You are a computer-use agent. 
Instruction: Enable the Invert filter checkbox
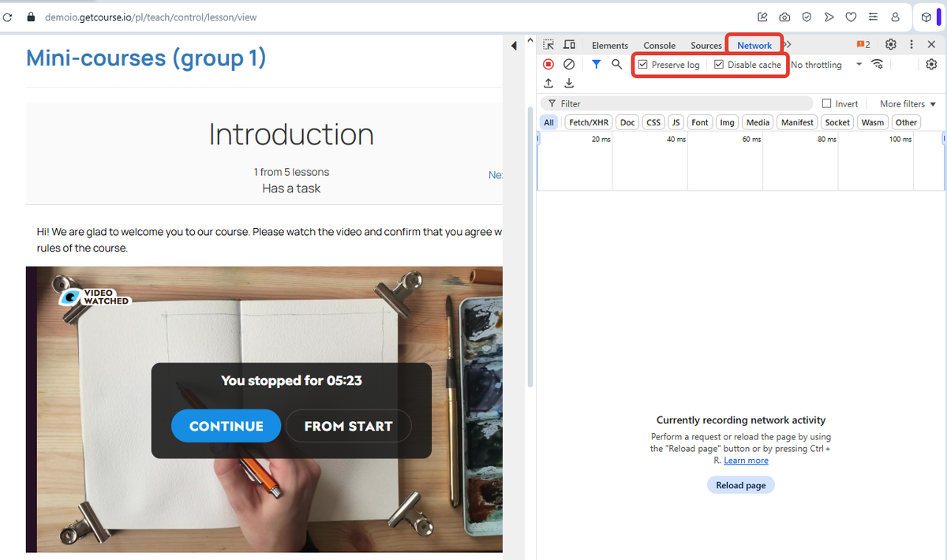pyautogui.click(x=827, y=104)
